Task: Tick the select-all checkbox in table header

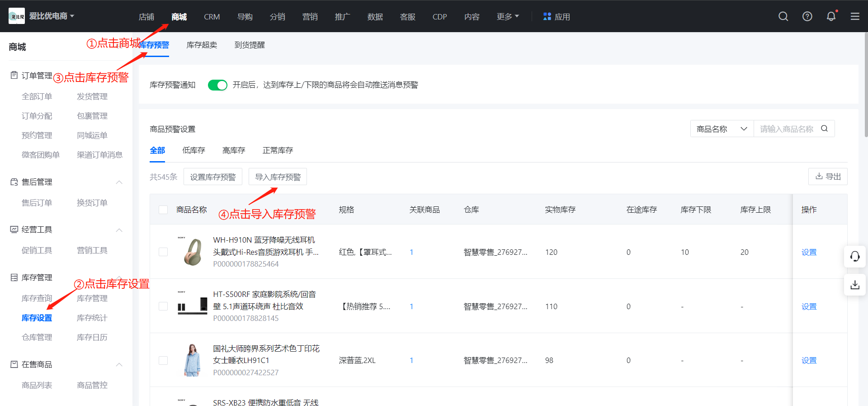Action: point(163,210)
